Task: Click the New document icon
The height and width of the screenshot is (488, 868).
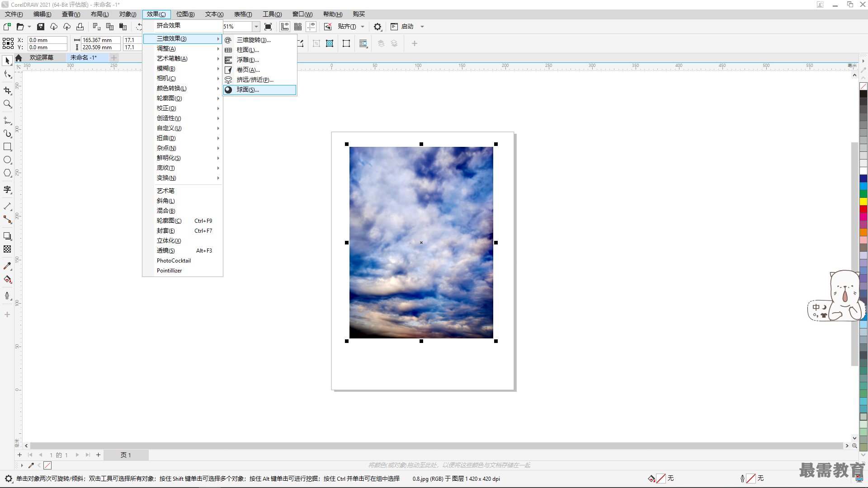Action: [7, 27]
